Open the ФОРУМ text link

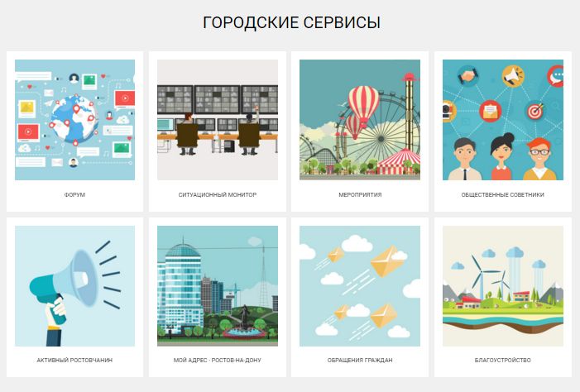[x=74, y=195]
